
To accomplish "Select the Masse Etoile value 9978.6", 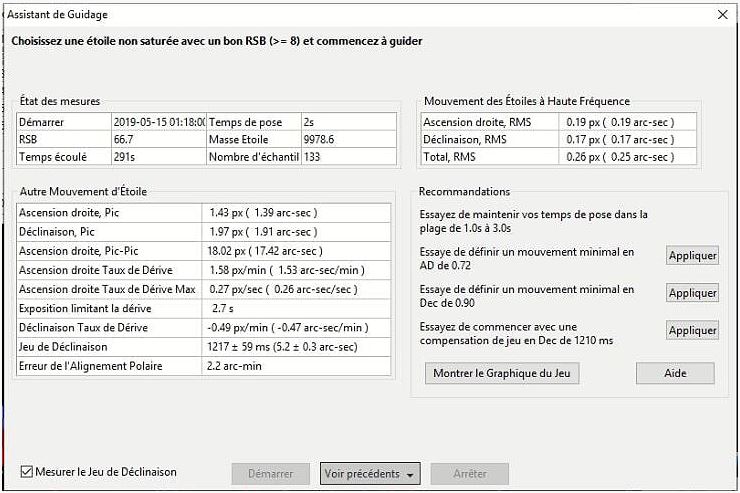I will (x=333, y=139).
